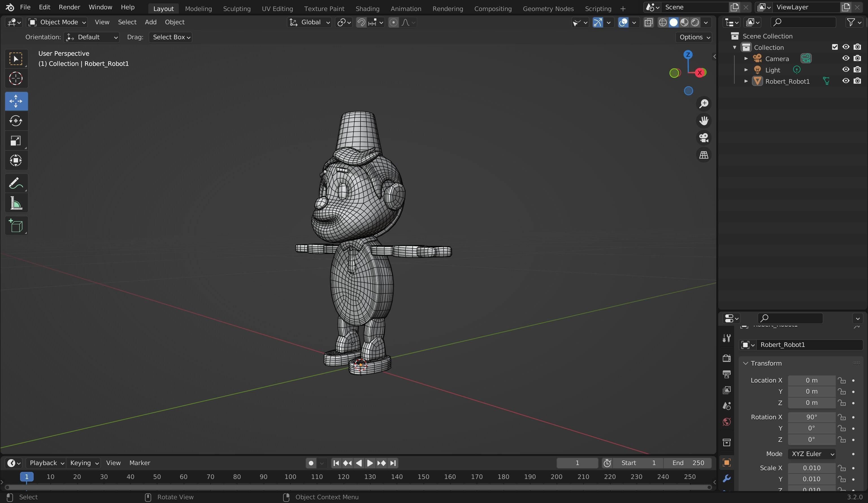The image size is (868, 503).
Task: Expand Robert_Robot1 tree item
Action: point(746,81)
